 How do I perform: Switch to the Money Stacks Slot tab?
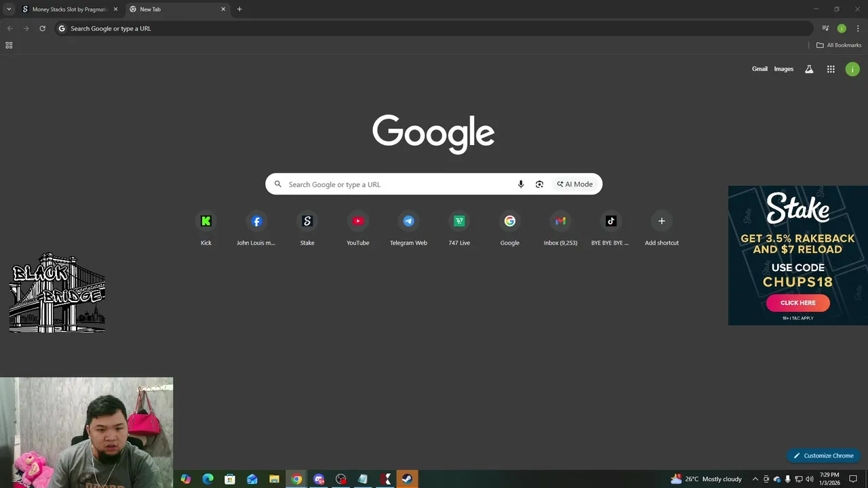pos(70,9)
